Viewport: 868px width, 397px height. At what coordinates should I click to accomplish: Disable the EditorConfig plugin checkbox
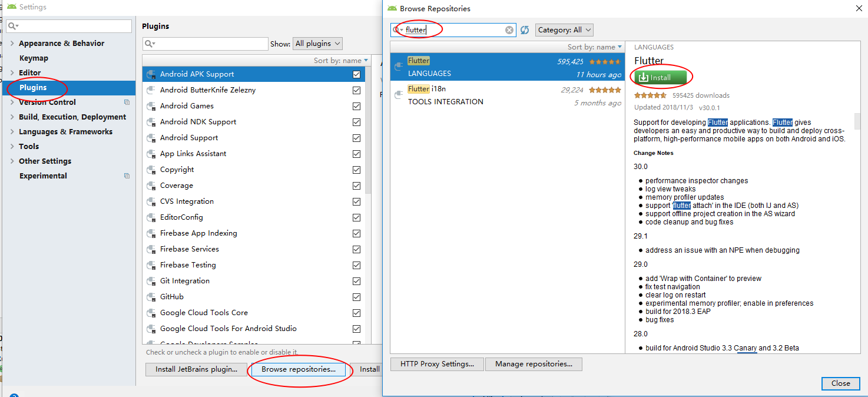point(356,217)
